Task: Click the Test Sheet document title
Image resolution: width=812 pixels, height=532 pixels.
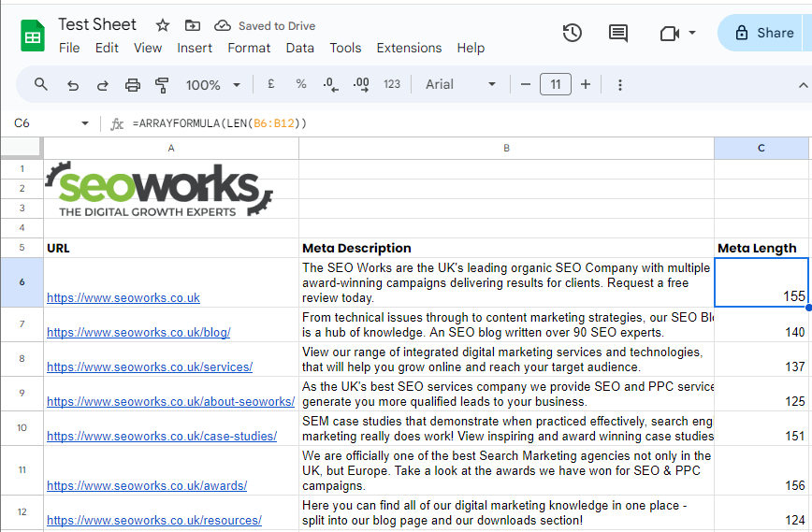Action: point(97,24)
